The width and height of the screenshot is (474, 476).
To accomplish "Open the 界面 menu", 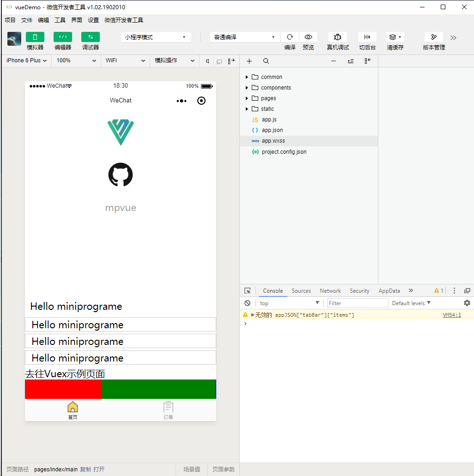I will click(77, 20).
